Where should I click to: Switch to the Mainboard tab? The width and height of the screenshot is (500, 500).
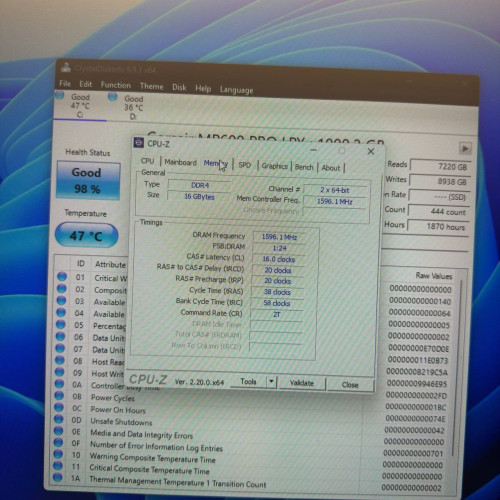coord(180,162)
